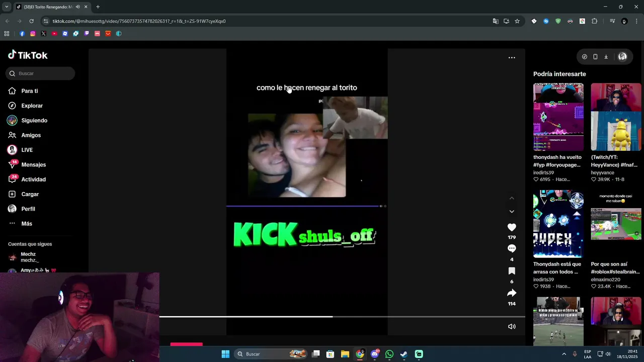The image size is (644, 362).
Task: Open the YouTube bookmark
Action: coord(54,34)
